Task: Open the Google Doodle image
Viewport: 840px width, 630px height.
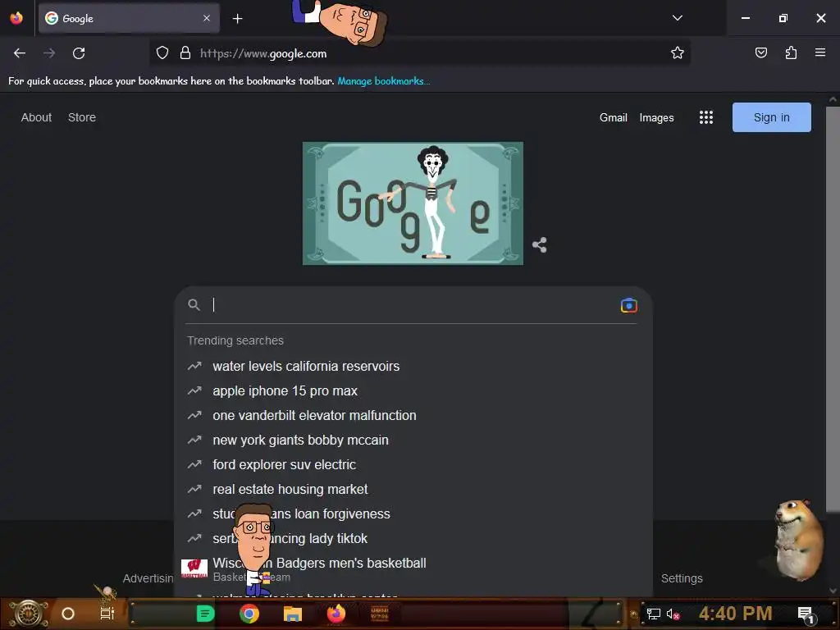Action: click(x=413, y=203)
